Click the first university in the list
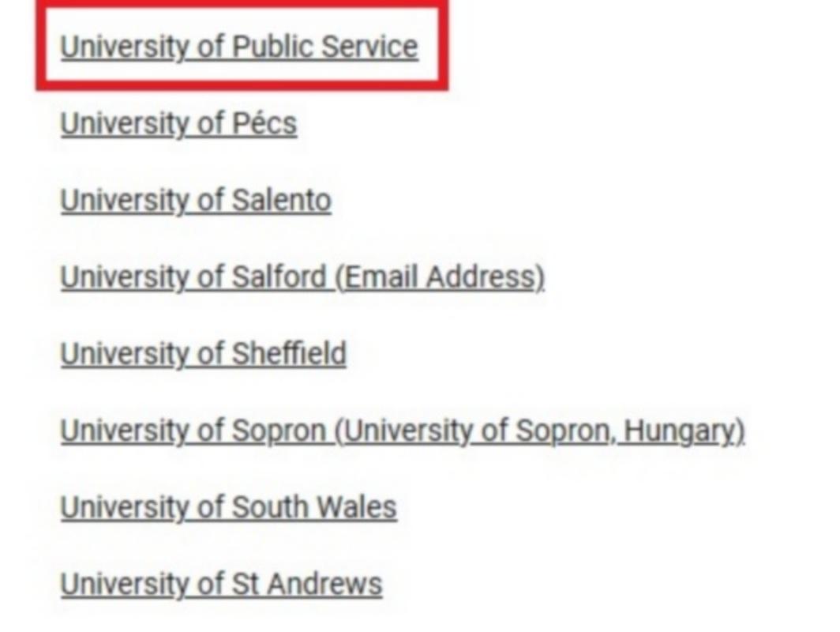Screen dimensions: 840x632 [x=238, y=47]
